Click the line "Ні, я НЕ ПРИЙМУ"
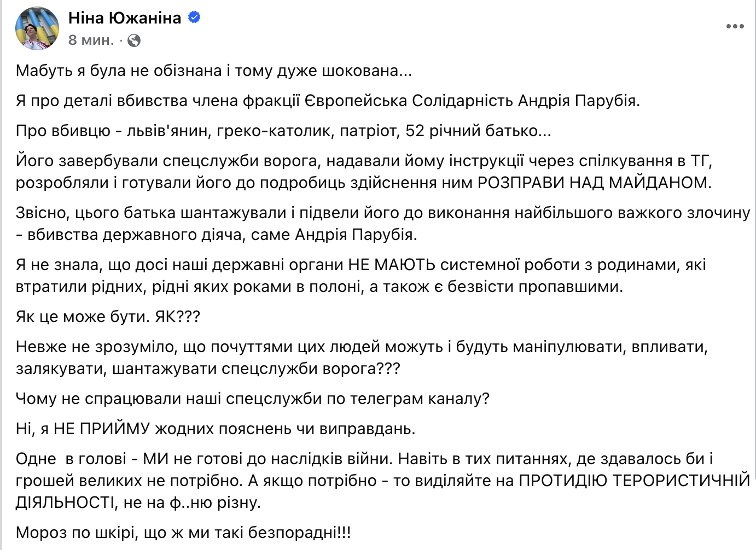The width and height of the screenshot is (756, 550). click(215, 429)
